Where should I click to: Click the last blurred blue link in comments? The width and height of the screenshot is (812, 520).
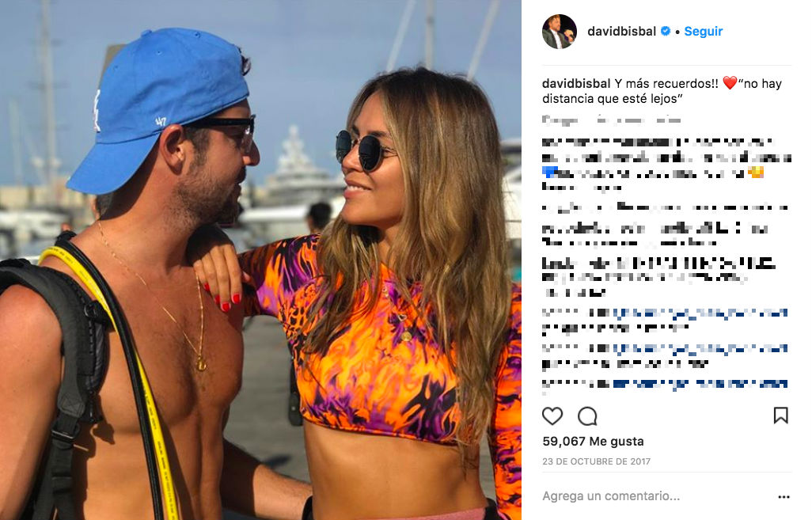click(700, 384)
